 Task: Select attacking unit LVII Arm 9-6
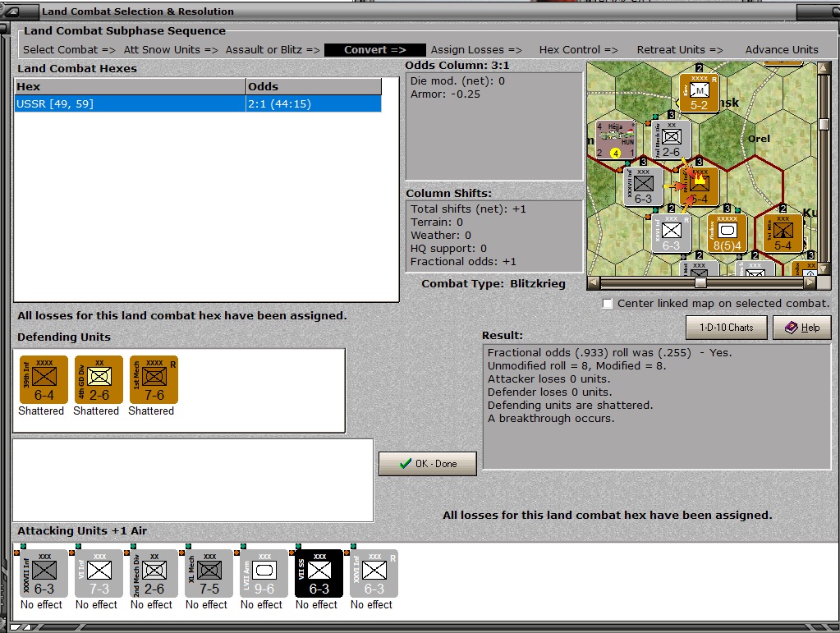coord(264,574)
